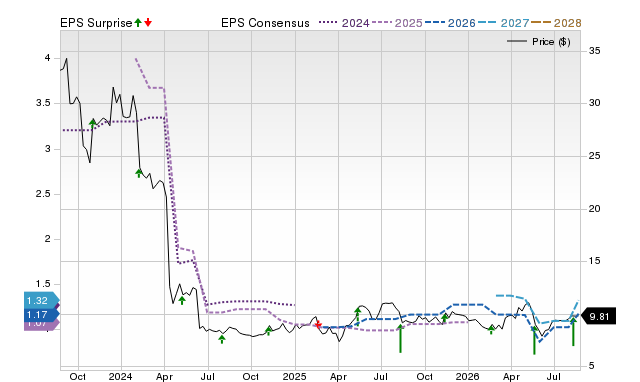The height and width of the screenshot is (382, 640).
Task: Click the 25 label on the right price axis
Action: (x=595, y=156)
